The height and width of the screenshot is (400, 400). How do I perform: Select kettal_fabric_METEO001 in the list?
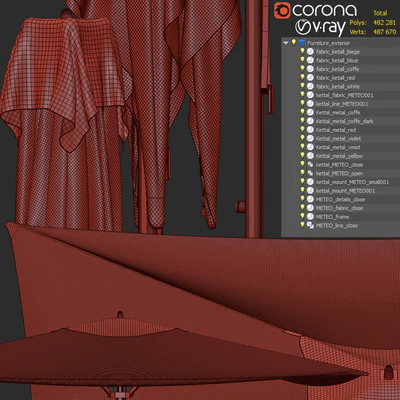(345, 95)
